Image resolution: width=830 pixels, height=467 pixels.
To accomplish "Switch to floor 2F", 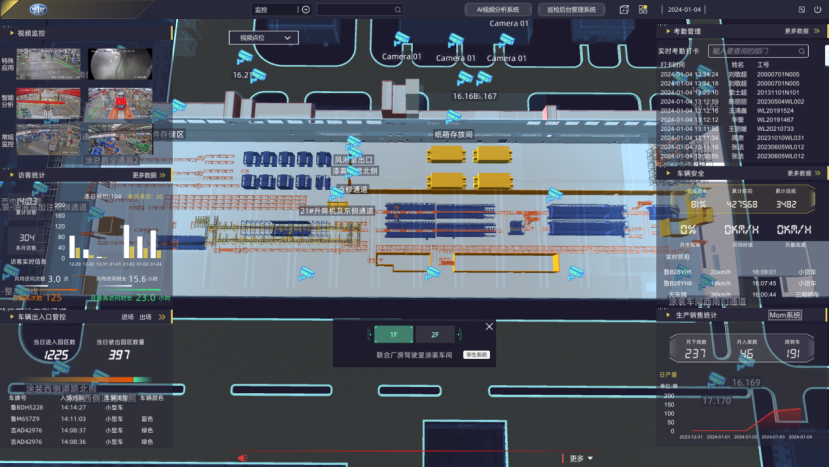I will [434, 335].
